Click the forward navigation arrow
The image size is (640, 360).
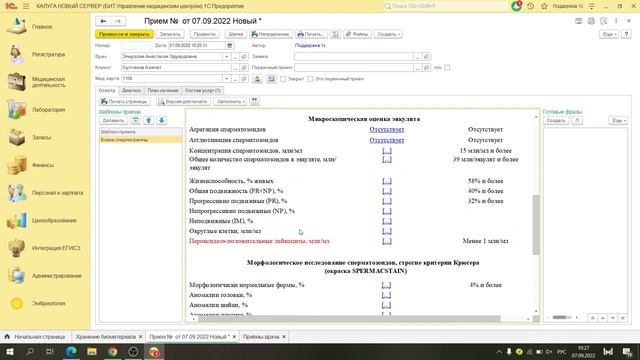pyautogui.click(x=118, y=21)
